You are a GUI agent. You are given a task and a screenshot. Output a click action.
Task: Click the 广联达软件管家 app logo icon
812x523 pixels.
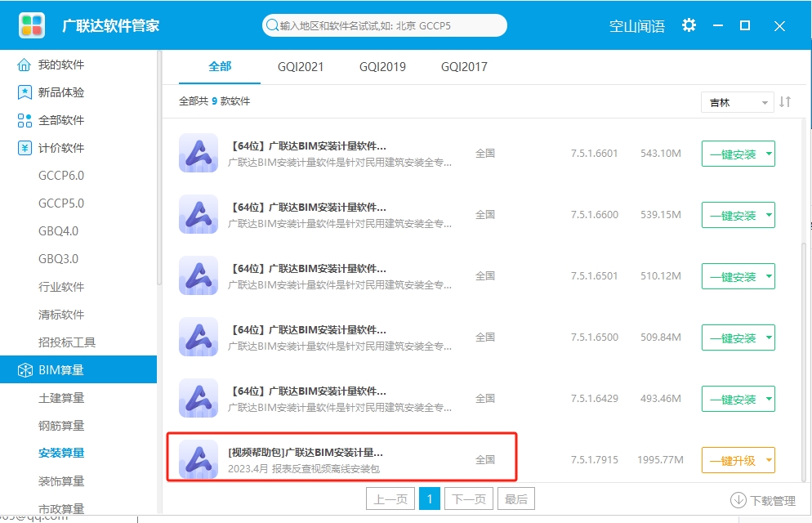[x=32, y=25]
